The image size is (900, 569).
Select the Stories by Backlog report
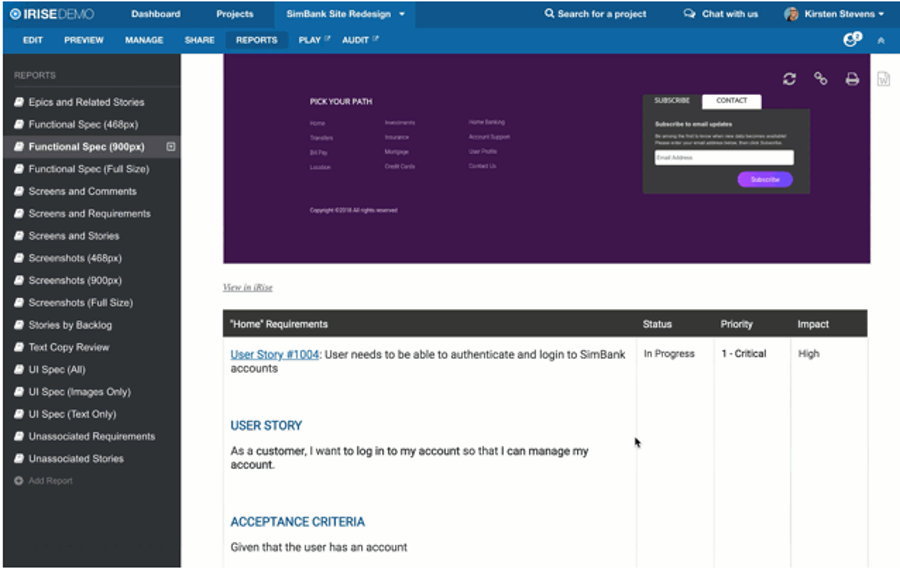point(70,325)
